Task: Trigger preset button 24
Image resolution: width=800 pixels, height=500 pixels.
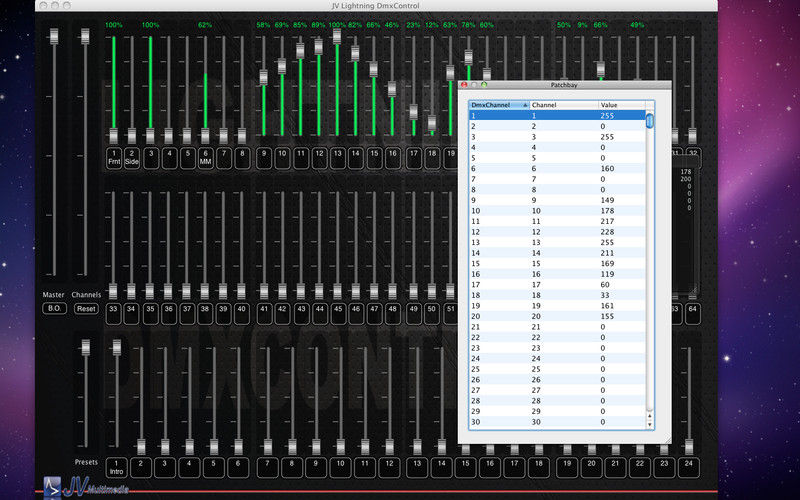Action: 689,468
